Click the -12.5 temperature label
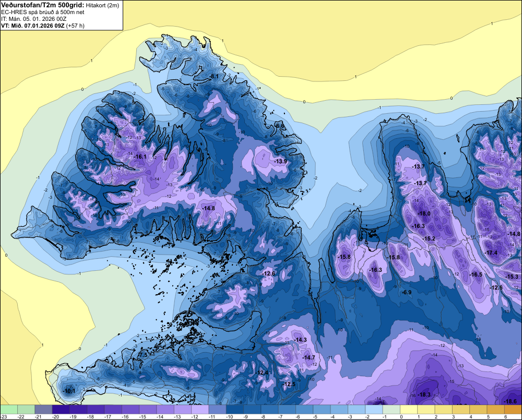 coord(289,384)
